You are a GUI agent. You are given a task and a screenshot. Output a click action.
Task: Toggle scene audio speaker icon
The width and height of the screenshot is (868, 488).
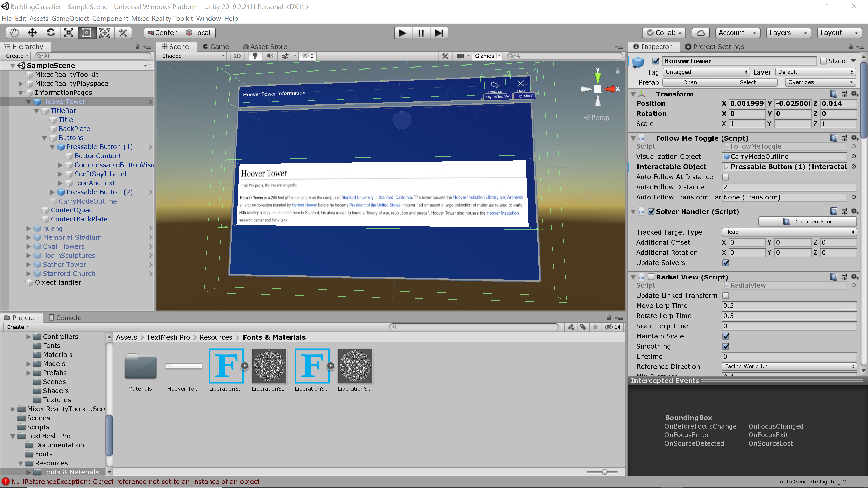[x=270, y=56]
